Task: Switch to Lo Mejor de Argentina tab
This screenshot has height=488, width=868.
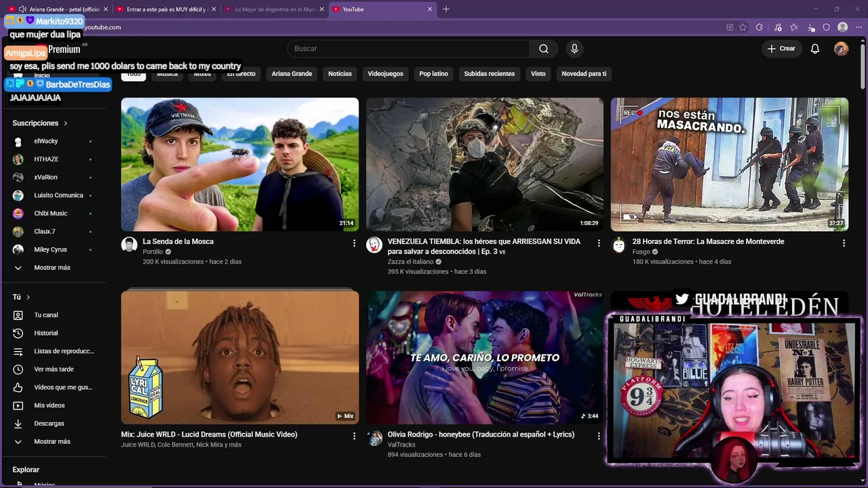Action: pos(275,9)
